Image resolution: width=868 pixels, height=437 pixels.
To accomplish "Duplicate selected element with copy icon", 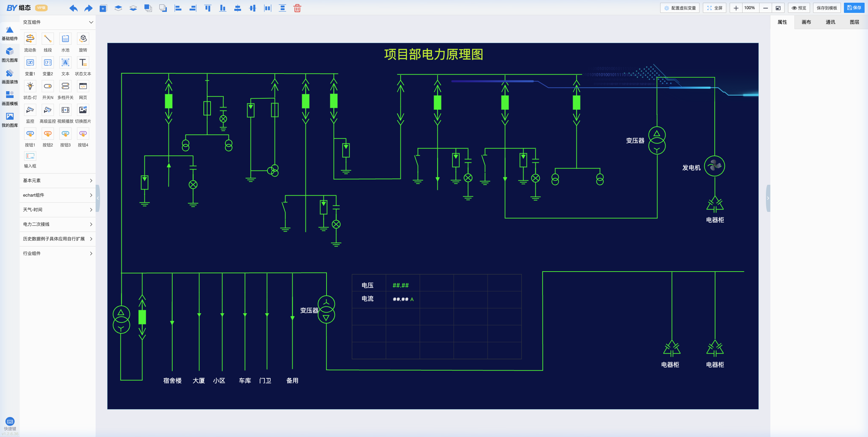I will click(103, 8).
